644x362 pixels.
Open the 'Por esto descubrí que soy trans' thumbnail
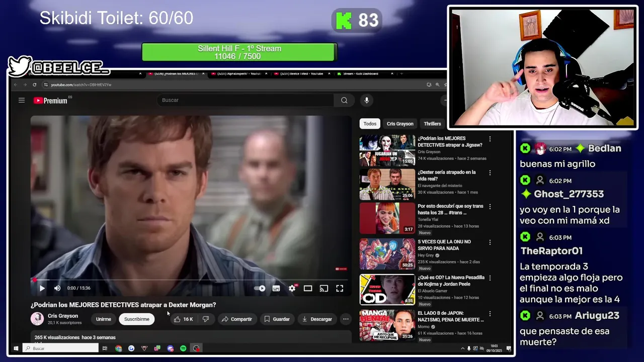[x=387, y=218]
